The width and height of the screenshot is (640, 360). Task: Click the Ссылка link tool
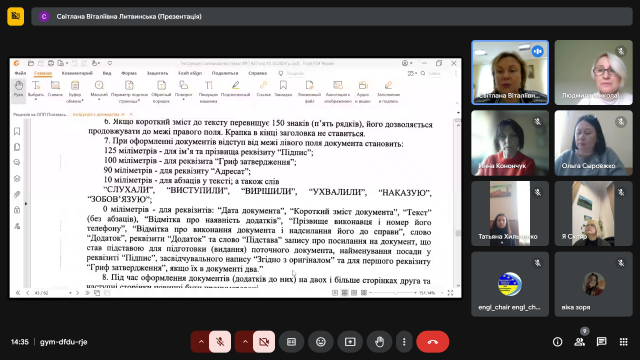pos(264,89)
